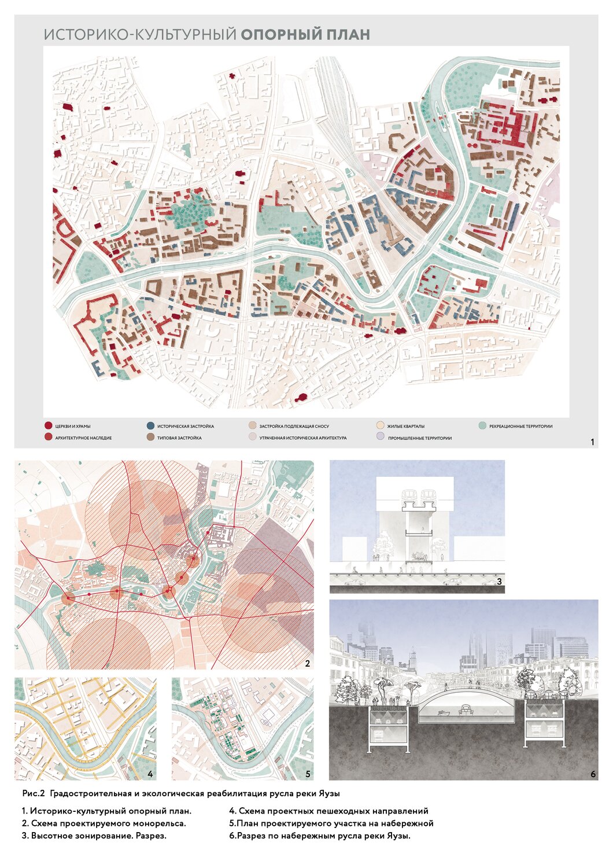Click the pale 'Утраченная историческая архитектура' legend swatch
This screenshot has width=613, height=868.
[x=252, y=437]
